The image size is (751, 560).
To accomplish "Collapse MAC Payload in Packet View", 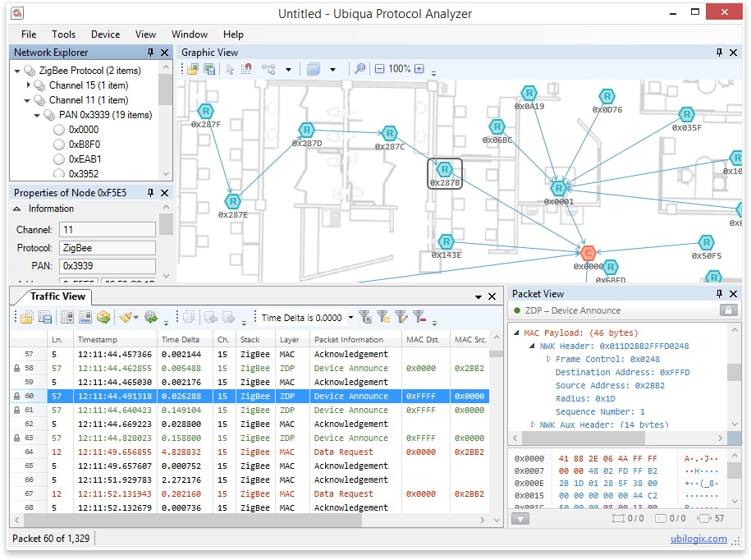I will pos(516,333).
